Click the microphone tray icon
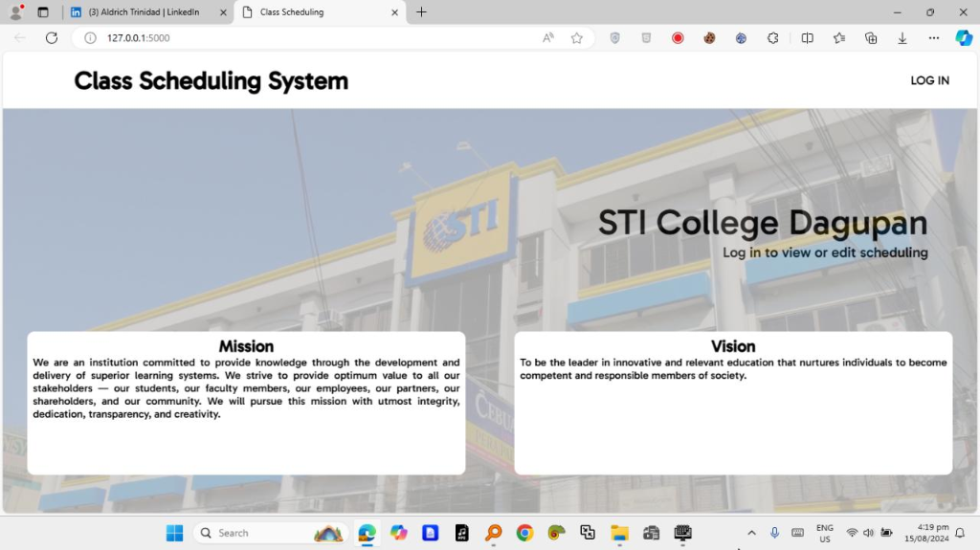980x550 pixels. pos(774,533)
